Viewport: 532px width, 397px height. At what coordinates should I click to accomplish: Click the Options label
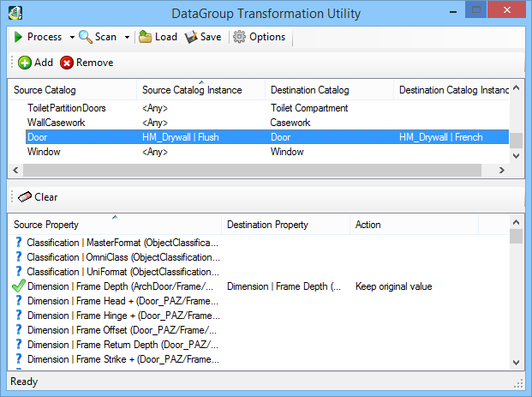click(267, 37)
